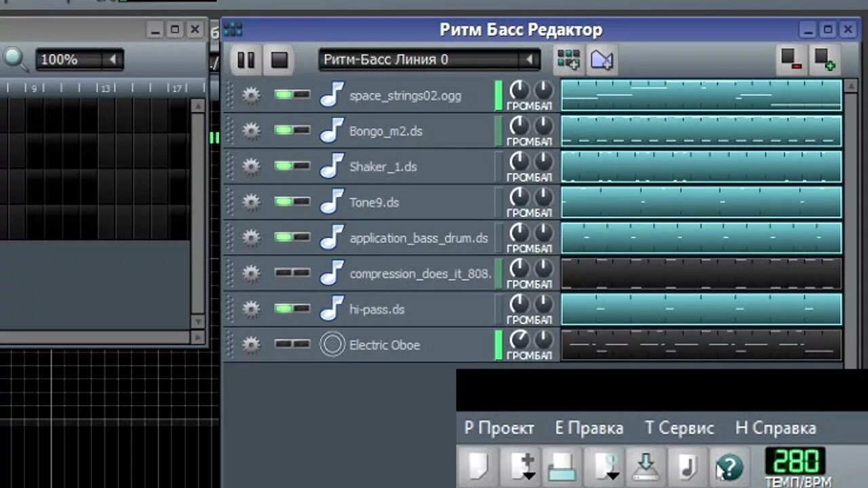Click the gear icon of Electric Oboe track
This screenshot has width=868, height=488.
[251, 344]
